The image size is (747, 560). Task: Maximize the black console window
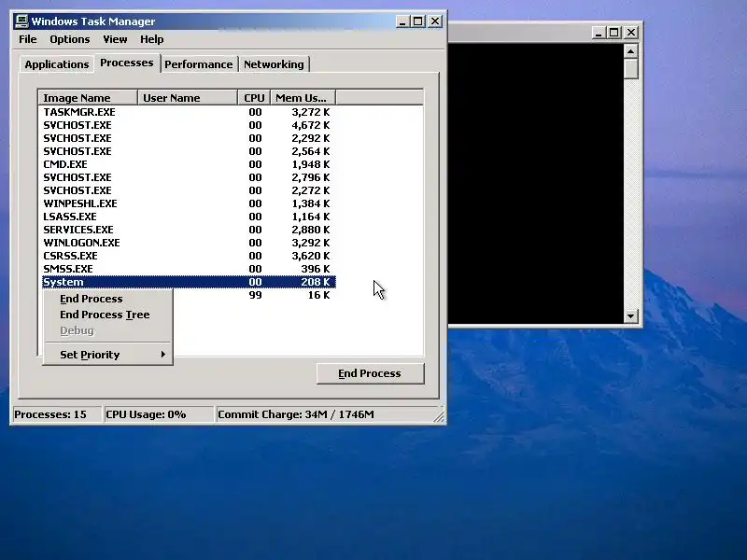(613, 33)
